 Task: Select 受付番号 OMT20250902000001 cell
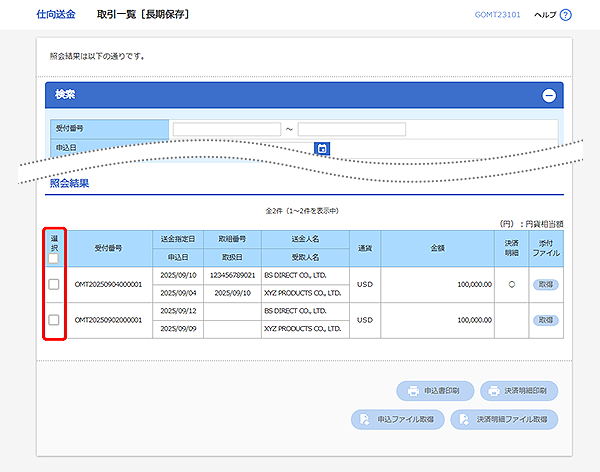[108, 320]
